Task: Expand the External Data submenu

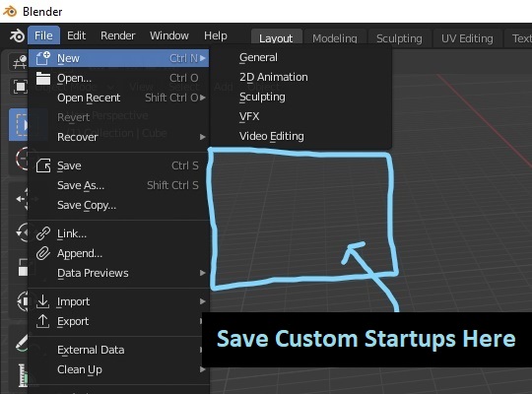Action: tap(115, 350)
